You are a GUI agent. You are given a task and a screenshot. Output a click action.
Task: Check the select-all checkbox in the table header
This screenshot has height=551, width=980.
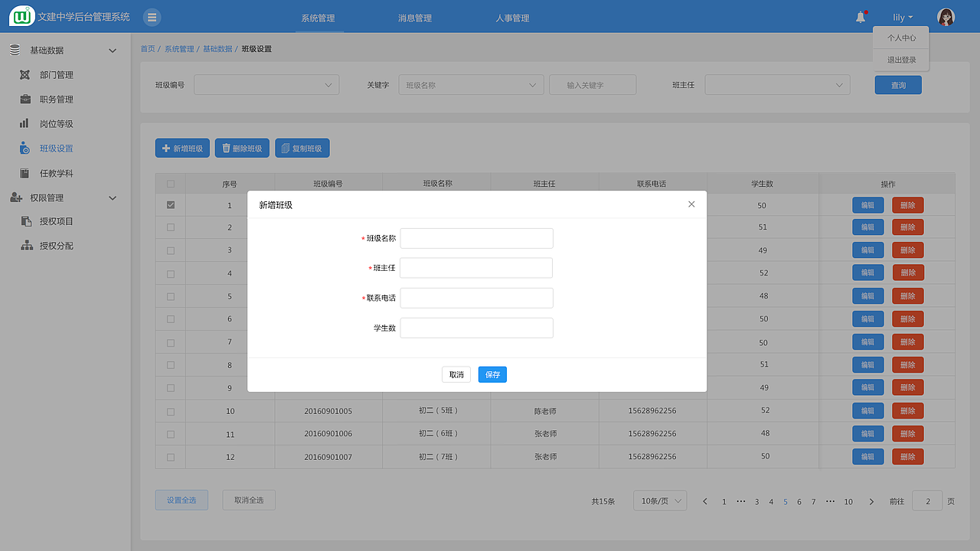[171, 182]
